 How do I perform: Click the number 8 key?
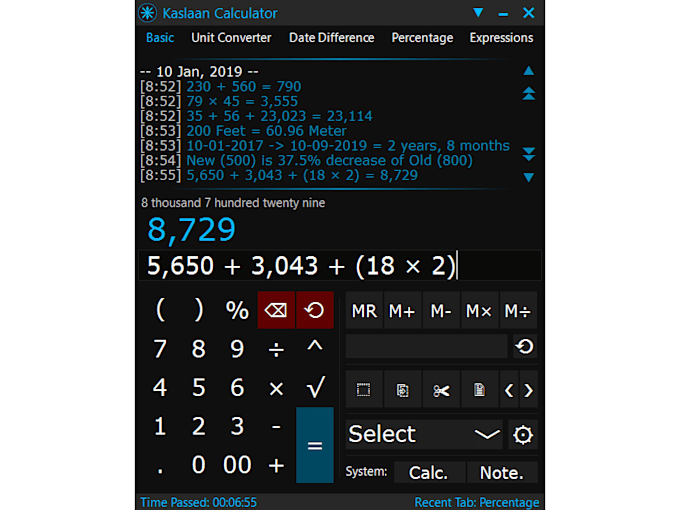tap(199, 349)
